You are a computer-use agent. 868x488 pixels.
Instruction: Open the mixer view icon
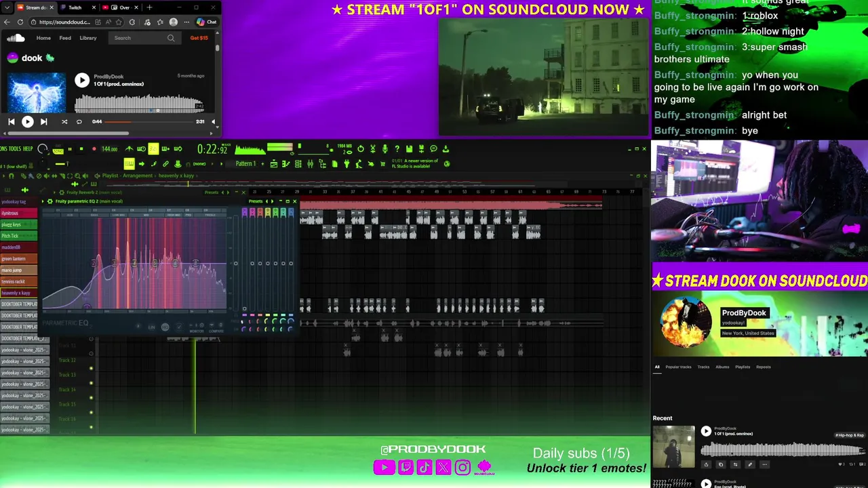[x=310, y=163]
